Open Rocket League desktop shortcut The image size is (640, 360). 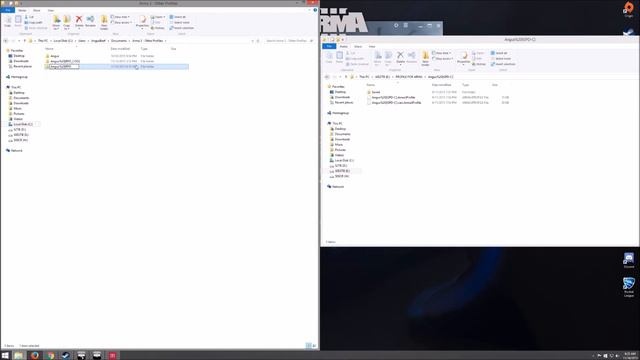[629, 287]
